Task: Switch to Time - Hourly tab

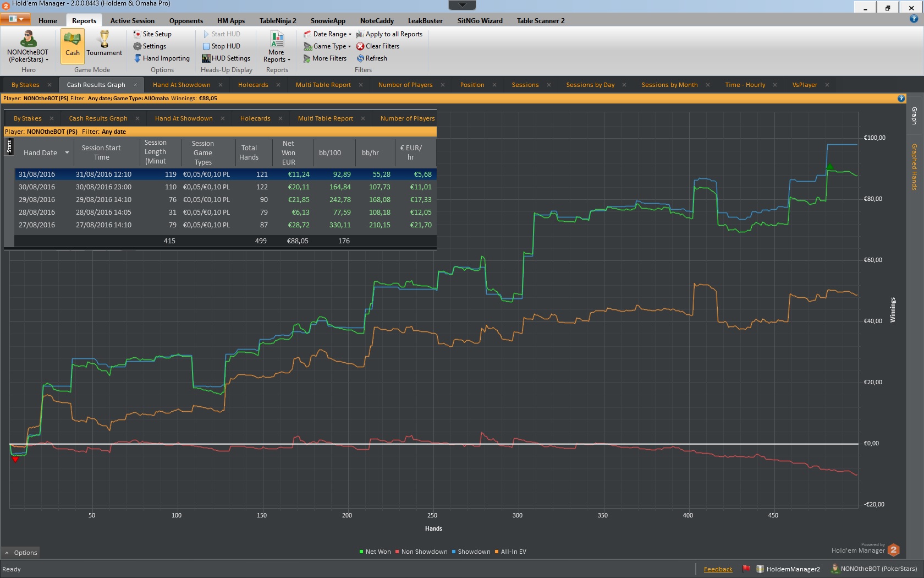Action: click(745, 85)
